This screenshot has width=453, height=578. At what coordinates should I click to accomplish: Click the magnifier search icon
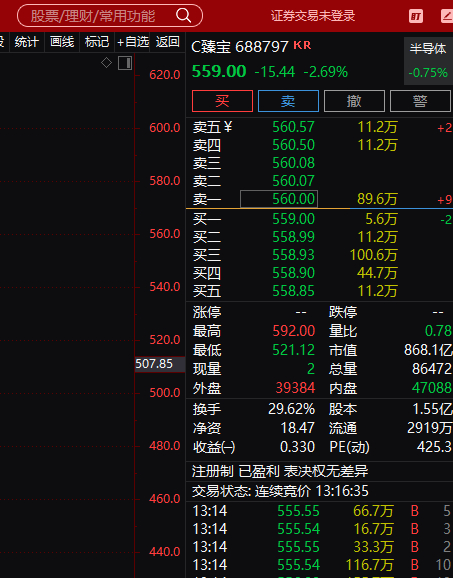click(x=183, y=15)
